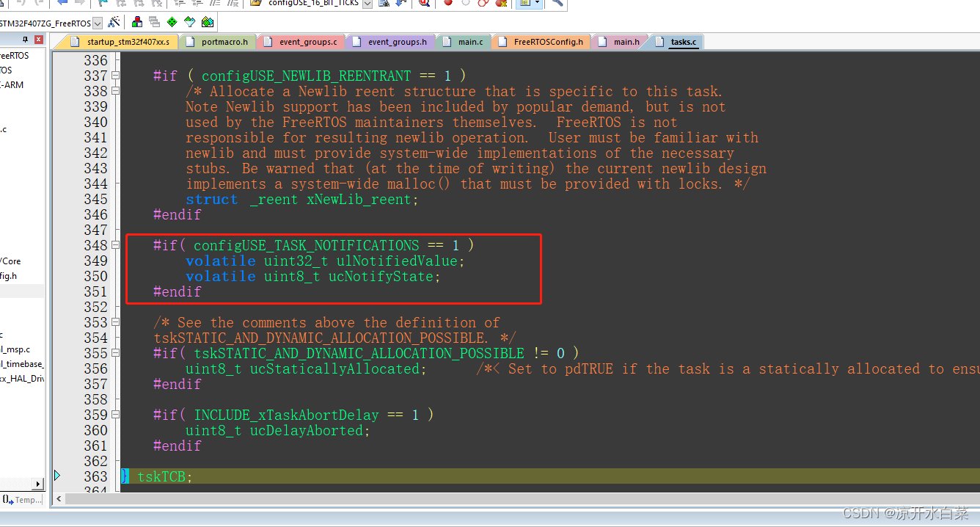The image size is (980, 527).
Task: Collapse the comment fold at line 338
Action: (115, 91)
